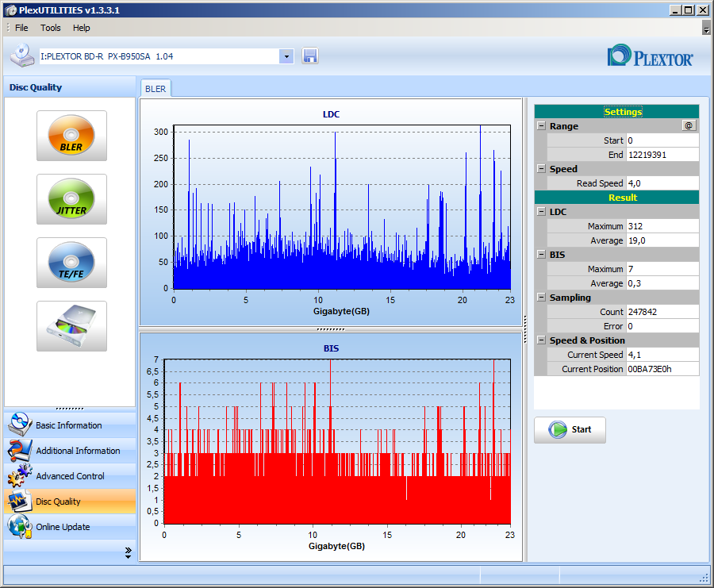Viewport: 714px width, 588px height.
Task: Collapse the Range settings group
Action: 541,125
